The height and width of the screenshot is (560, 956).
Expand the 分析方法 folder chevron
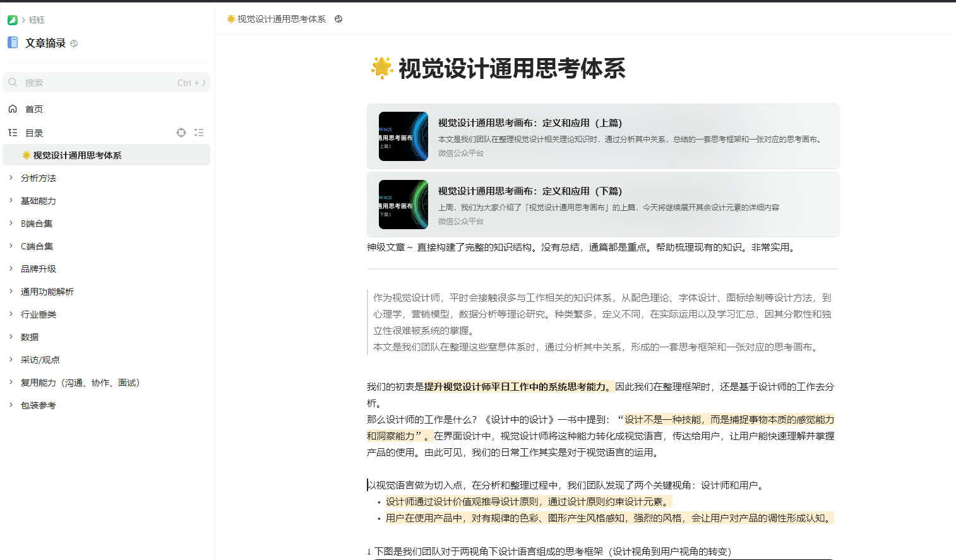tap(11, 177)
